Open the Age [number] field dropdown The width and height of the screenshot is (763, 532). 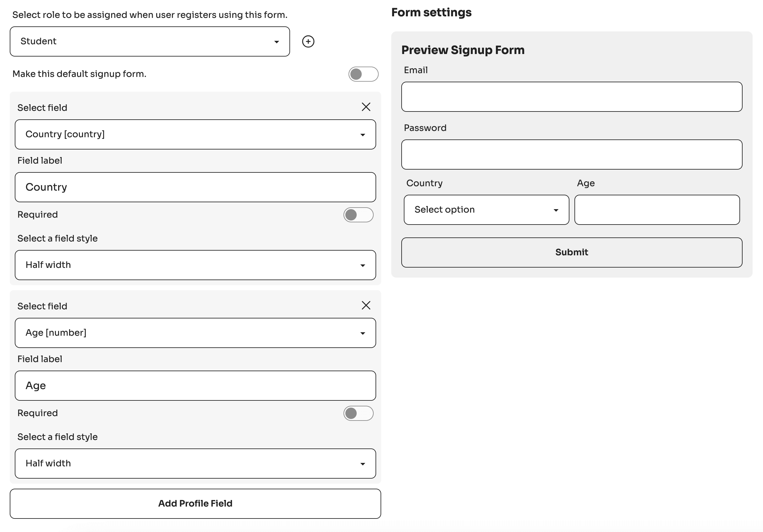tap(195, 333)
